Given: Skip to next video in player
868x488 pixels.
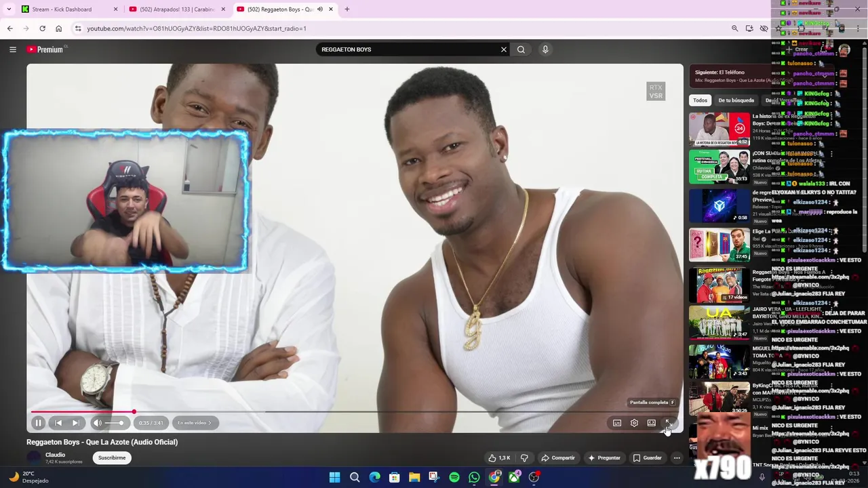Looking at the screenshot, I should (x=75, y=423).
